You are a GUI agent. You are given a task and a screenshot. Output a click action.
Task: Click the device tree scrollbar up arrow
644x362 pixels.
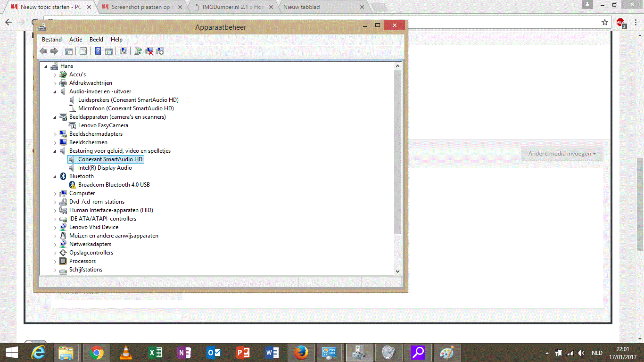tap(397, 66)
